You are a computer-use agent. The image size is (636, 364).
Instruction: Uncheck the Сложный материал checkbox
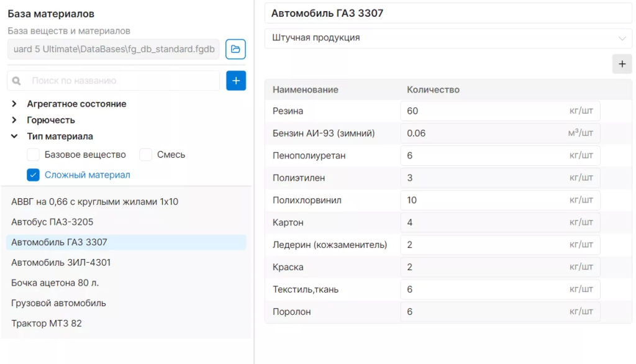pos(34,175)
